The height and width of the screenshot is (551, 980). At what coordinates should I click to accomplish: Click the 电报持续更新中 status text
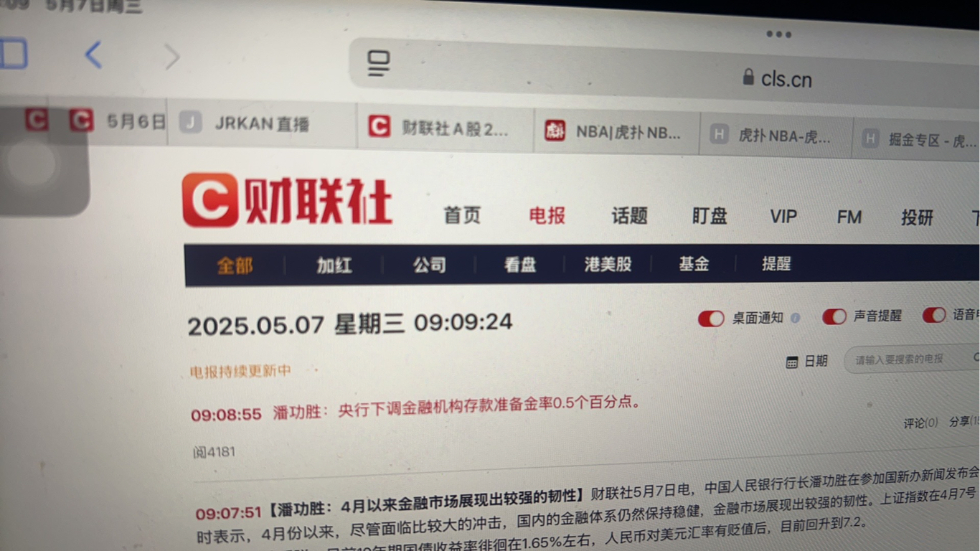[240, 372]
